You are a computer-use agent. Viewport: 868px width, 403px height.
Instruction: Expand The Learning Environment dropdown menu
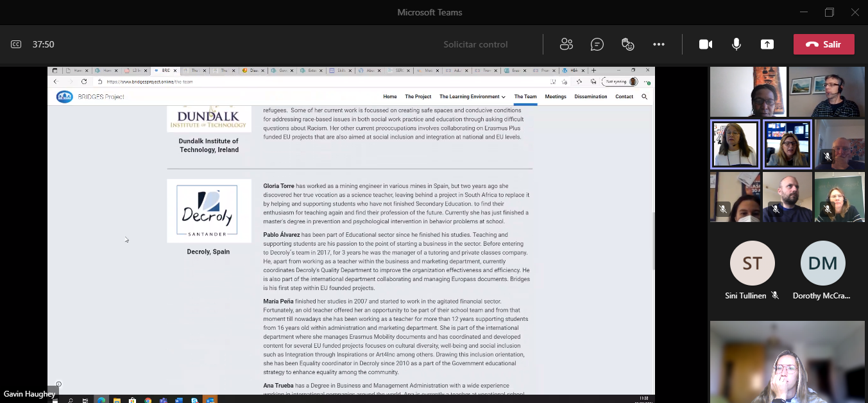click(x=472, y=97)
